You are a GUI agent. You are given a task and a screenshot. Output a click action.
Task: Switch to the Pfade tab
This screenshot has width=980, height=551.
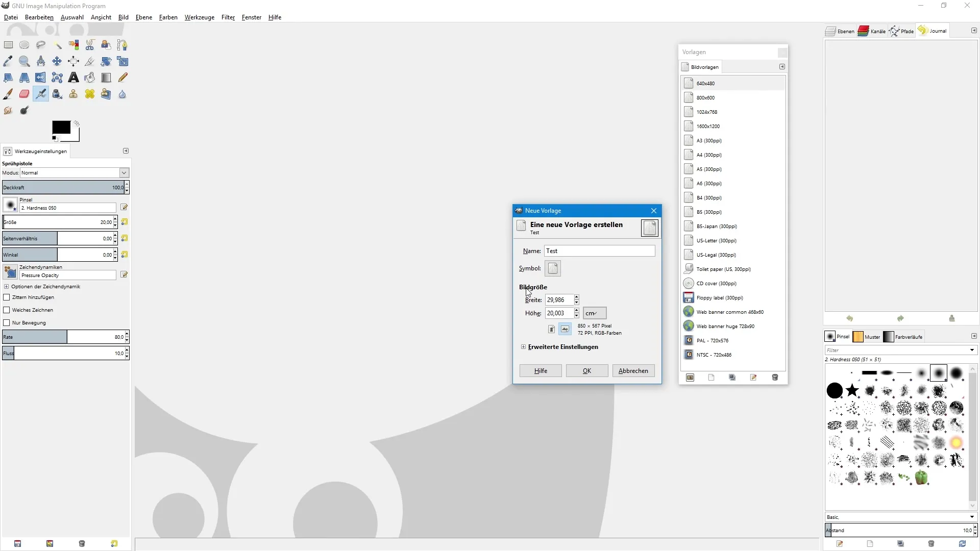(x=902, y=31)
